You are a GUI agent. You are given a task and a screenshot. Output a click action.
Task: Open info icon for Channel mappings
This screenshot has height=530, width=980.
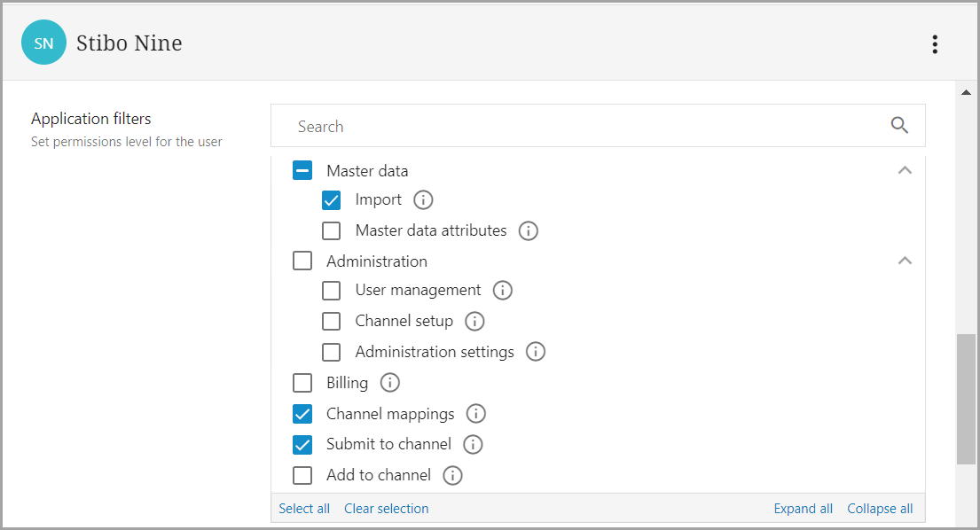click(476, 414)
